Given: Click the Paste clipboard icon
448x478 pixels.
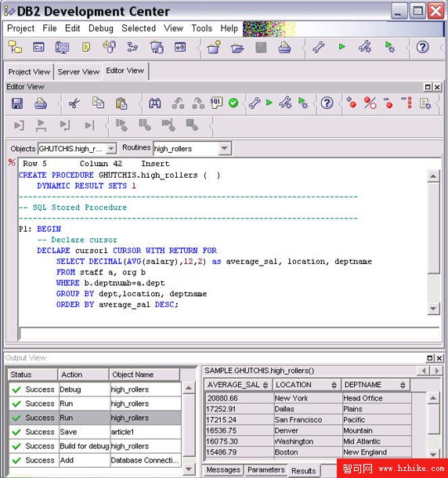Looking at the screenshot, I should coord(121,103).
